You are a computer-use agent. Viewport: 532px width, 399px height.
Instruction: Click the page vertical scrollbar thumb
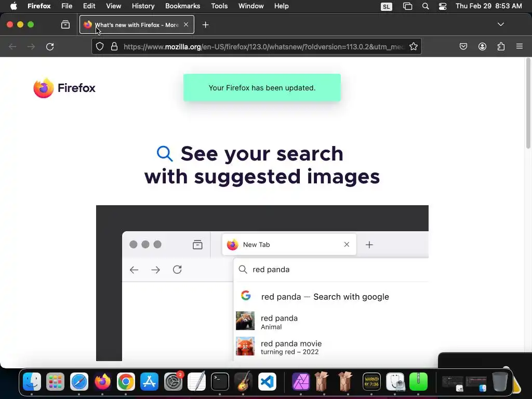tap(528, 104)
